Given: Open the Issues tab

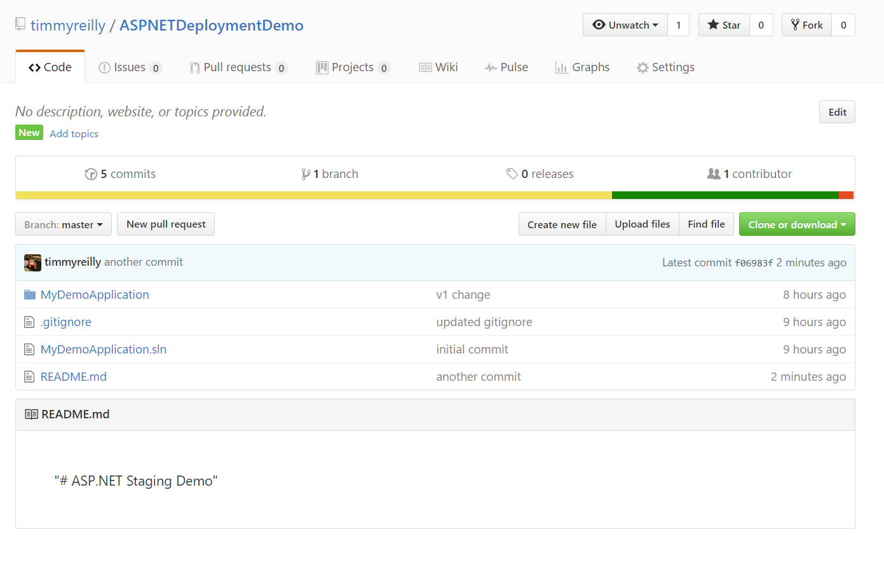Looking at the screenshot, I should point(130,67).
